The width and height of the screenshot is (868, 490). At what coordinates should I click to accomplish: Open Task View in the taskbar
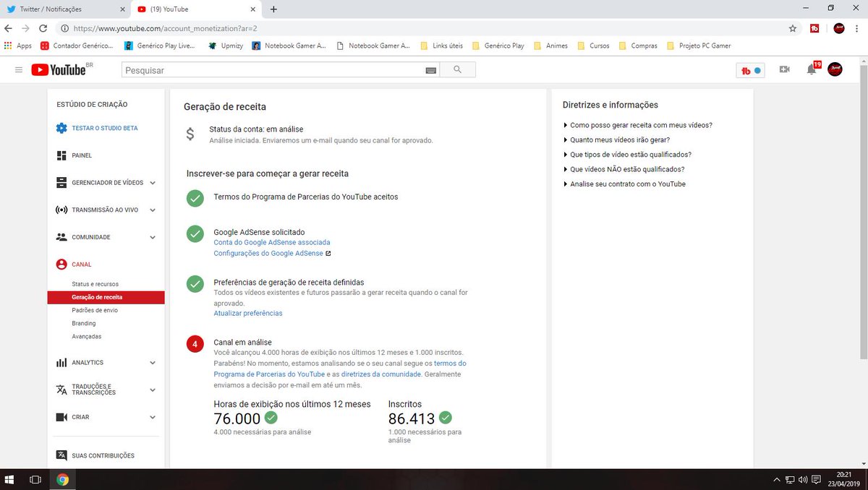(x=35, y=479)
